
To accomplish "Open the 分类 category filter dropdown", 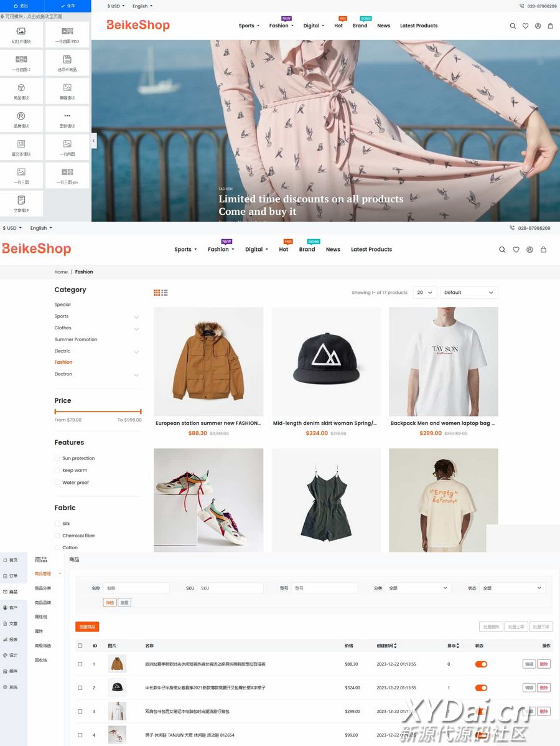I will (x=418, y=588).
